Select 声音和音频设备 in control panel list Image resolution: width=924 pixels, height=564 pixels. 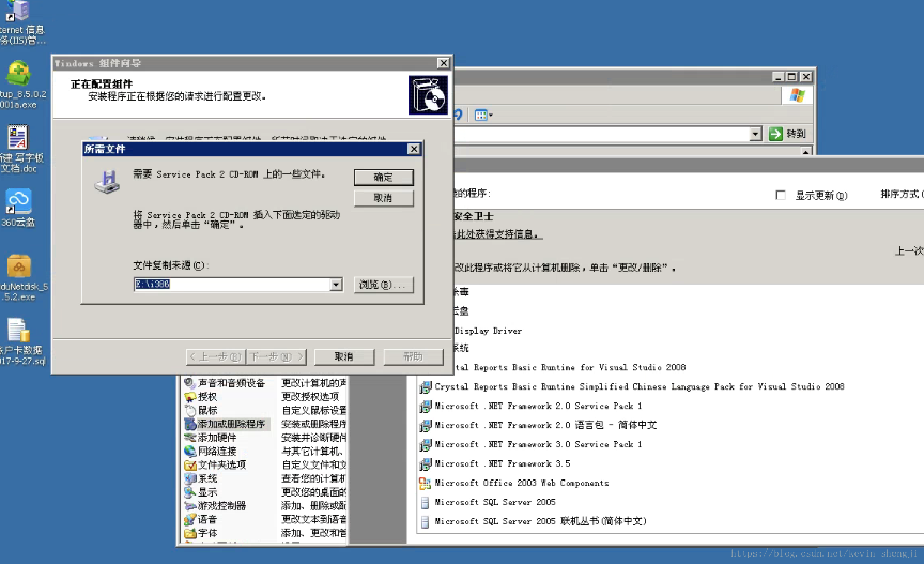point(225,383)
